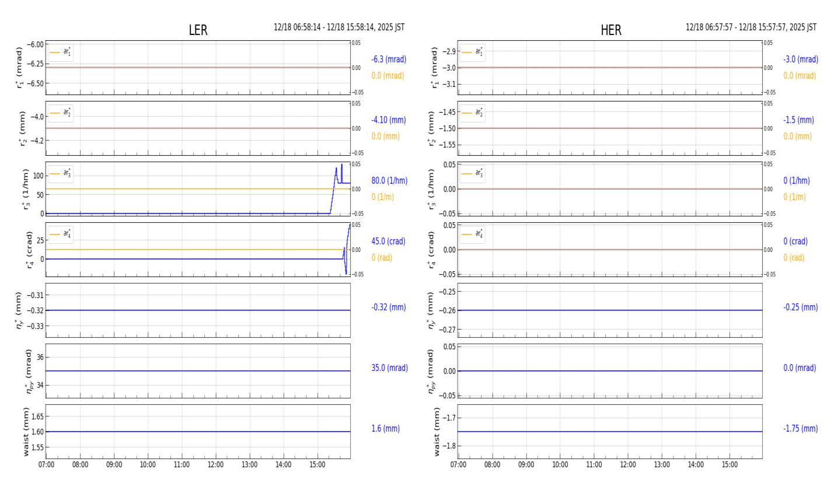Click the HER waist value -1.75 (mm)
The height and width of the screenshot is (504, 824).
801,429
